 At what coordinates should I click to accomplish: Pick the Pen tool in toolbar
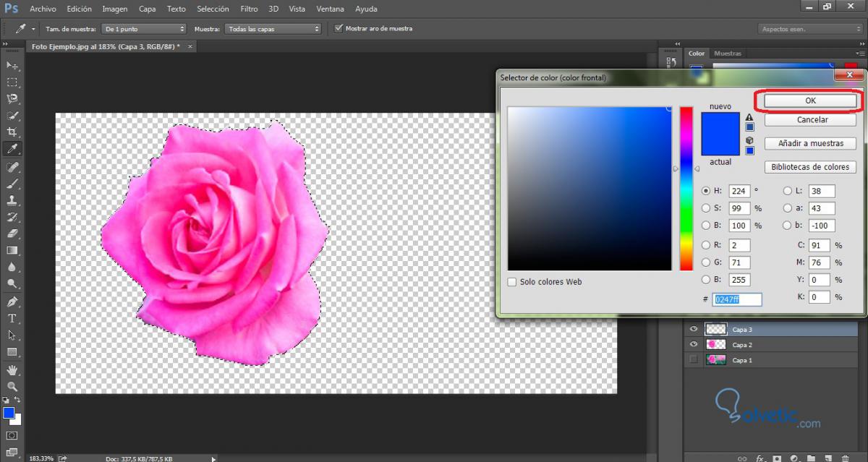point(12,301)
